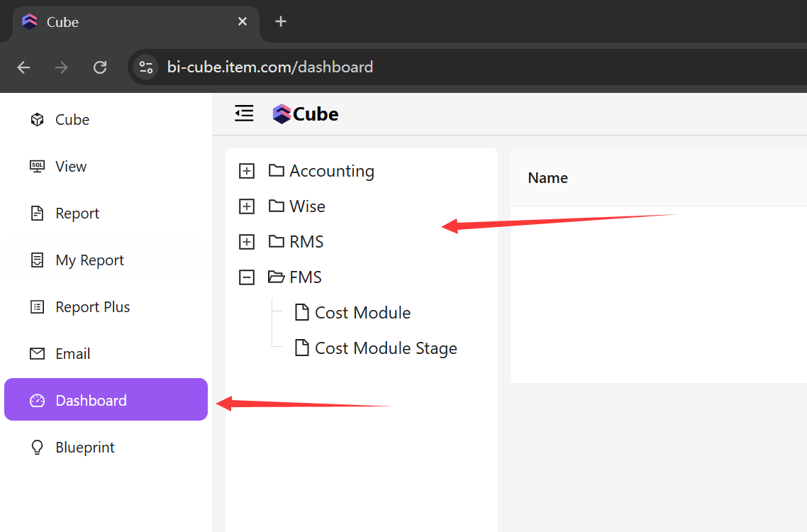Open a new browser tab
The image size is (807, 532).
tap(281, 21)
